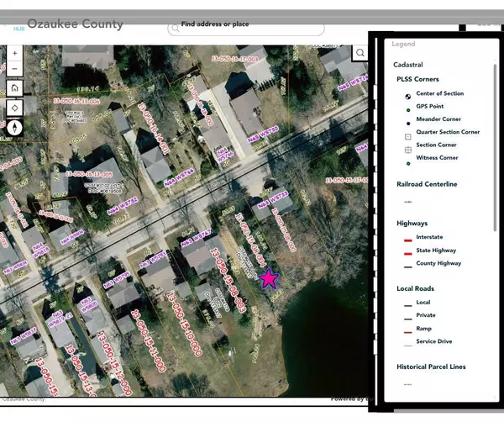Click the Cadastral layer heading in legend
The image size is (504, 422).
[x=407, y=64]
